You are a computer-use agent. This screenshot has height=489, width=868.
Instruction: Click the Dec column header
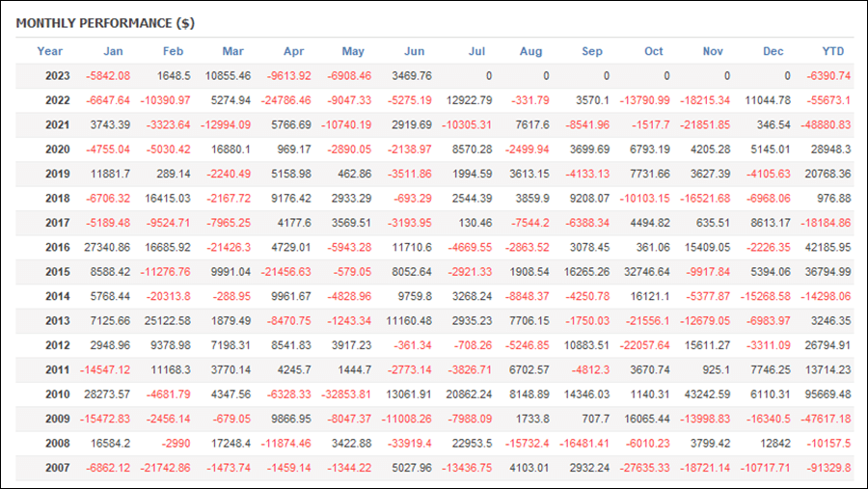coord(773,51)
